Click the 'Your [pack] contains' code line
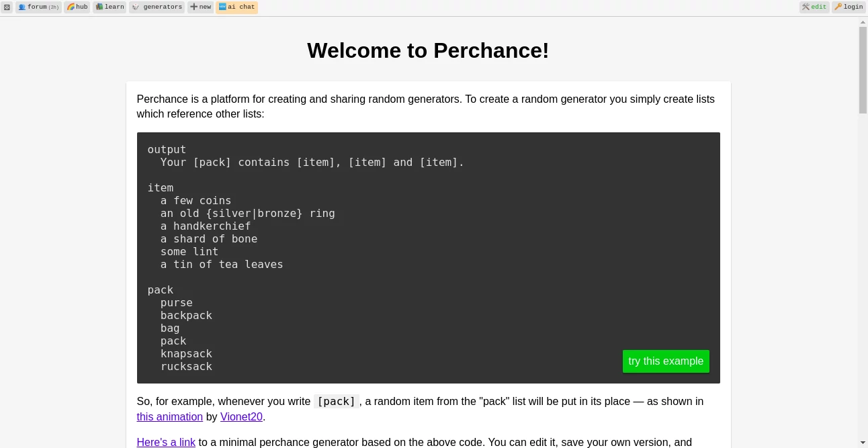Image resolution: width=868 pixels, height=448 pixels. point(312,162)
